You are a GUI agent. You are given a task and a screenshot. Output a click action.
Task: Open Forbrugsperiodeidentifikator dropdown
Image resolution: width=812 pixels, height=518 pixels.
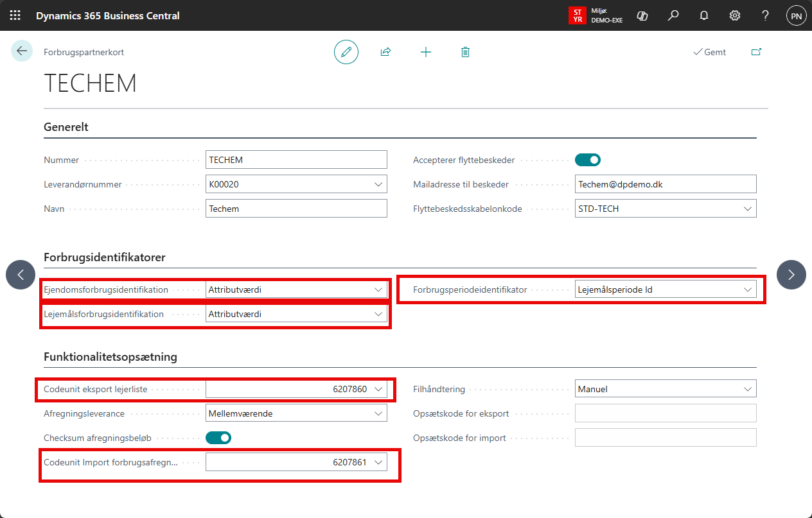[747, 289]
